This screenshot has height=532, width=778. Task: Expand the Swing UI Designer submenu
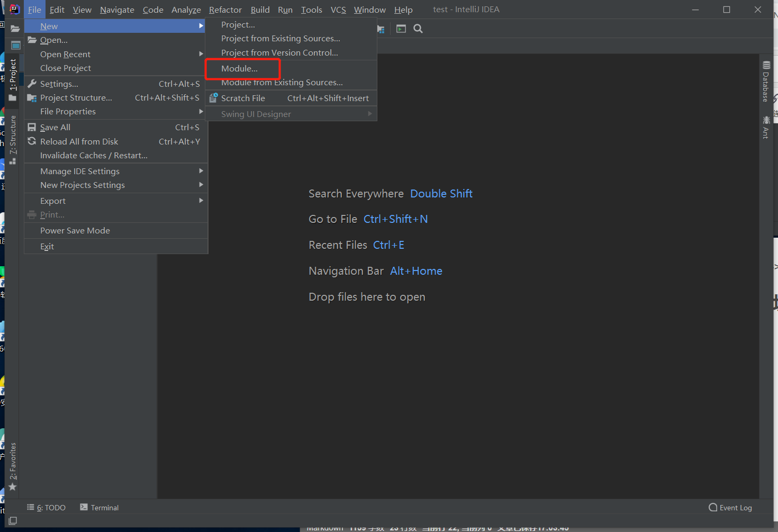pyautogui.click(x=291, y=114)
